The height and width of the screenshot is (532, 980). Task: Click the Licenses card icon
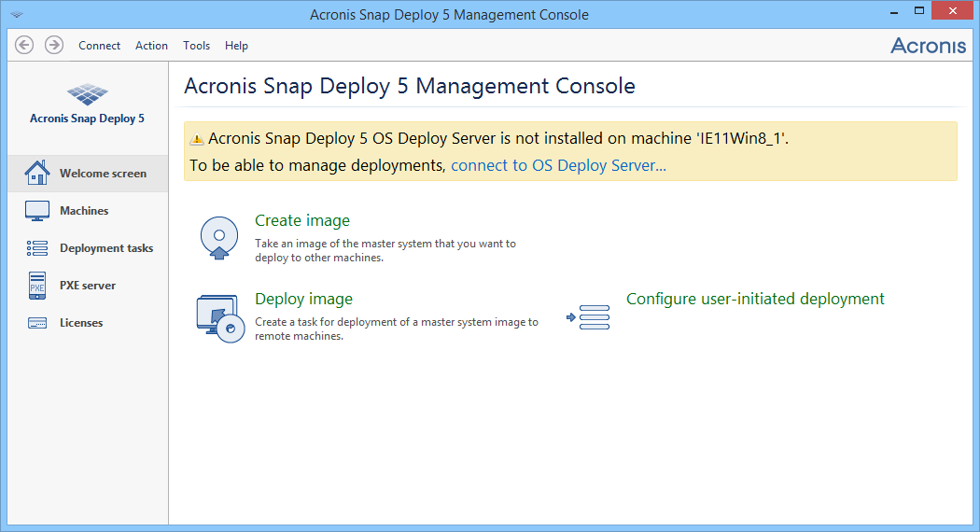point(37,323)
